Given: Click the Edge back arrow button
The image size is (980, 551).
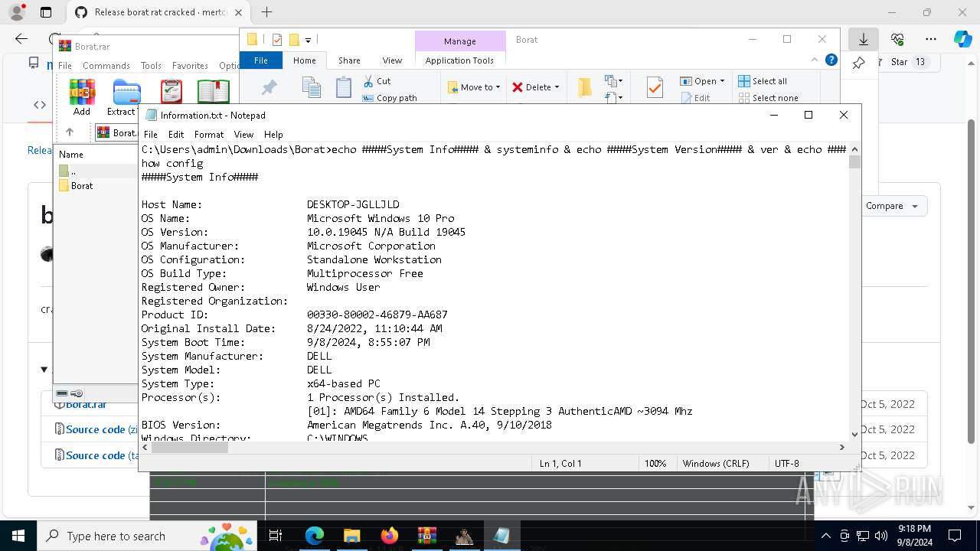Looking at the screenshot, I should tap(21, 39).
